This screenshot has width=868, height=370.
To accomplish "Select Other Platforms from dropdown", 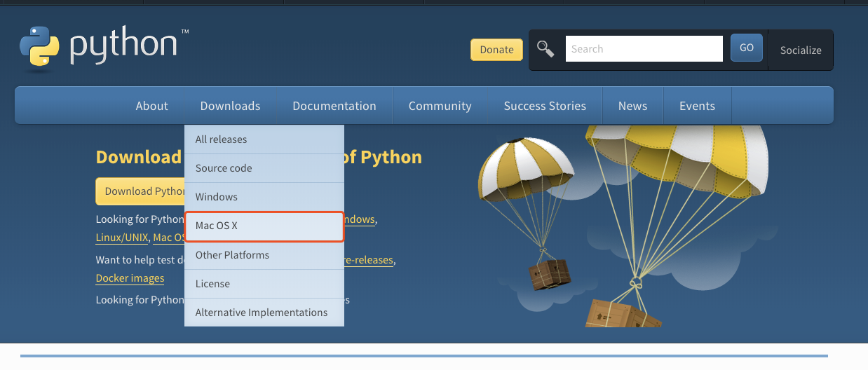I will (x=264, y=255).
